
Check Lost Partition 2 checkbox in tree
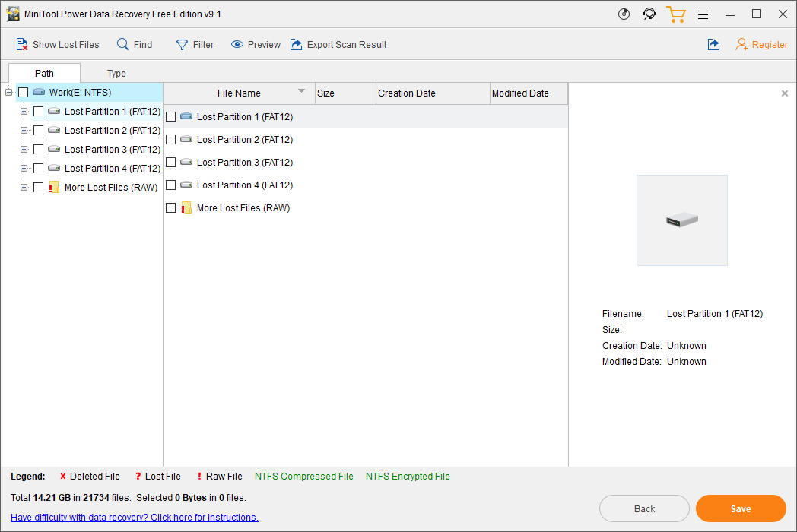[x=38, y=130]
